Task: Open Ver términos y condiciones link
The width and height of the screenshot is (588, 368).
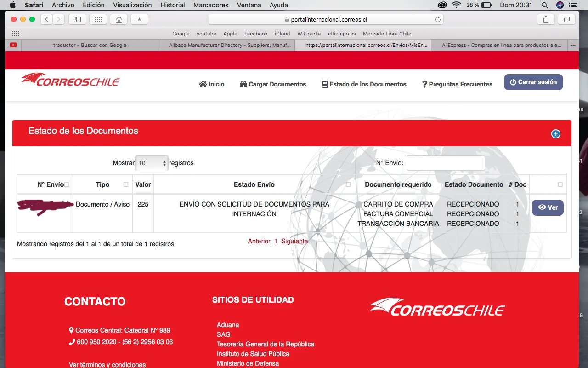Action: point(107,365)
